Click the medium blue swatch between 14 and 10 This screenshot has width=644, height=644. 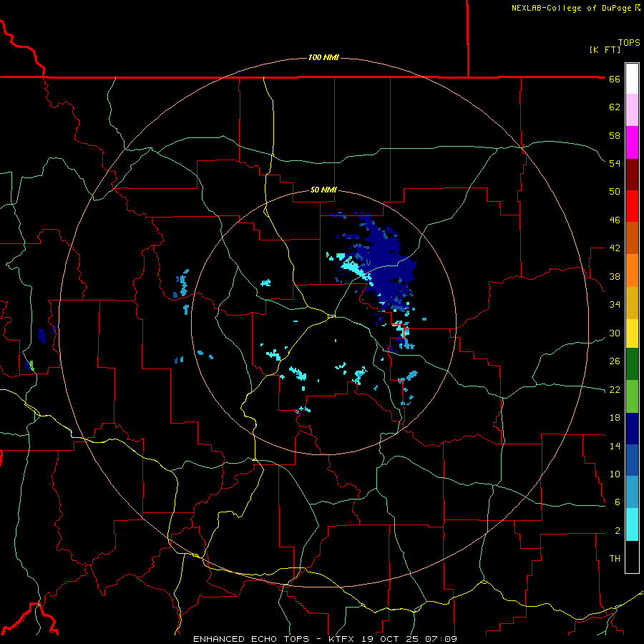(x=632, y=460)
